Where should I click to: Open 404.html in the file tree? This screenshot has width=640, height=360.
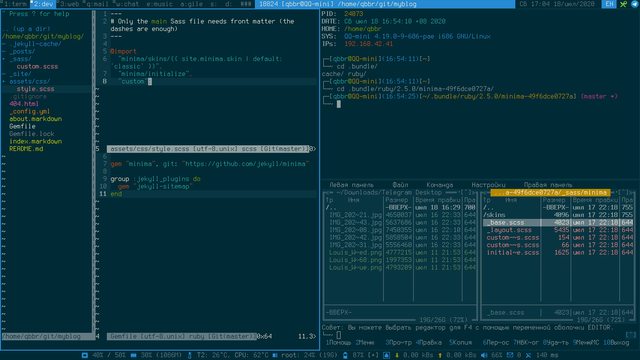pyautogui.click(x=24, y=104)
